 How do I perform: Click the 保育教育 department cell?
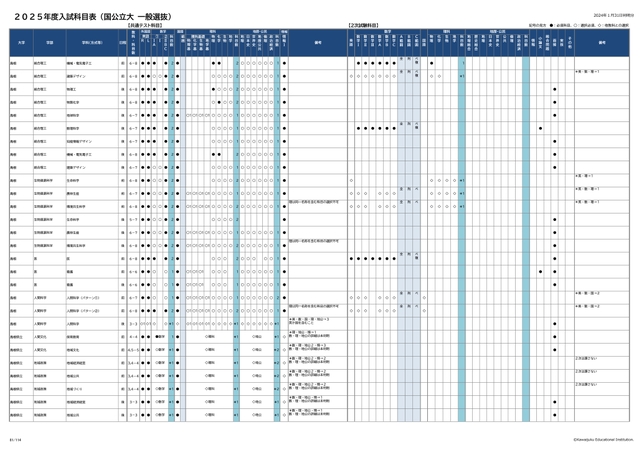pyautogui.click(x=74, y=336)
